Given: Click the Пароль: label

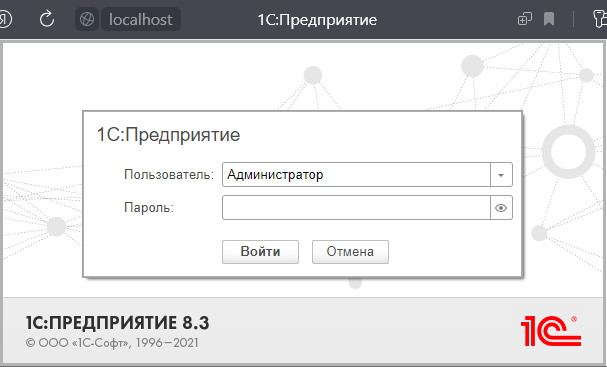Looking at the screenshot, I should (x=149, y=208).
